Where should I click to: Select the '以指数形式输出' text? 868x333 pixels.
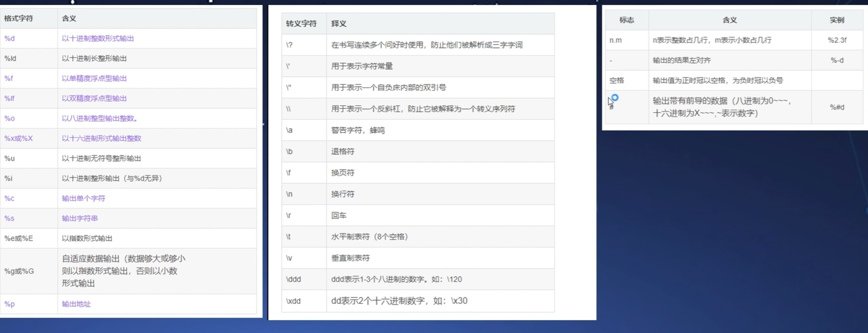[87, 238]
